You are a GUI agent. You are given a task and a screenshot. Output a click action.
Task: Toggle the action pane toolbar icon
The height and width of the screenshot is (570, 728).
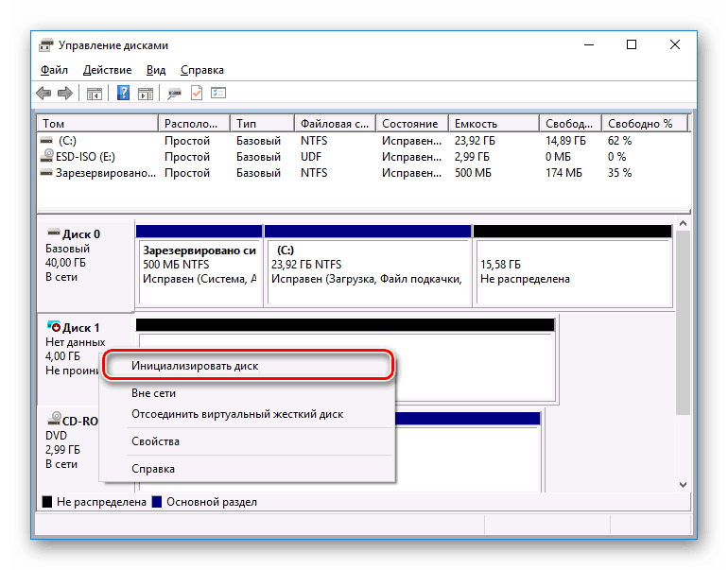[146, 94]
